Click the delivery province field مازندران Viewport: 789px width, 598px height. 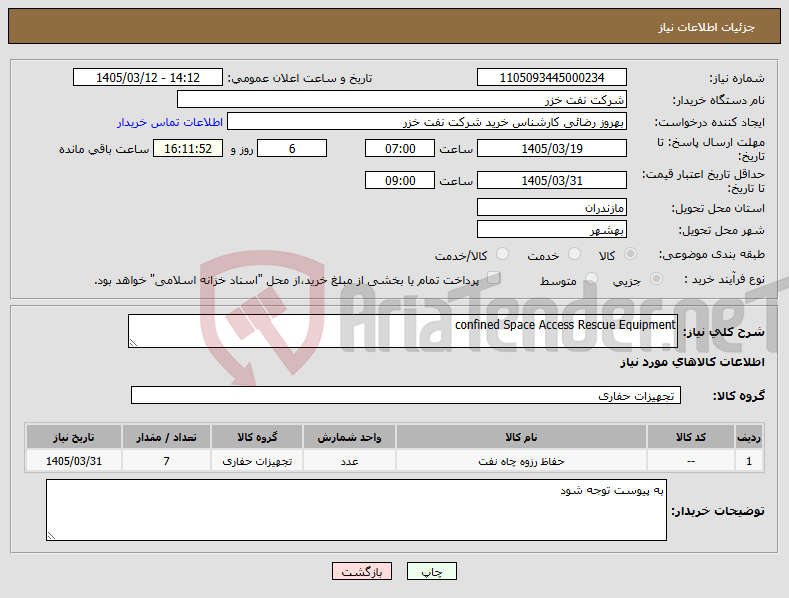pos(551,207)
